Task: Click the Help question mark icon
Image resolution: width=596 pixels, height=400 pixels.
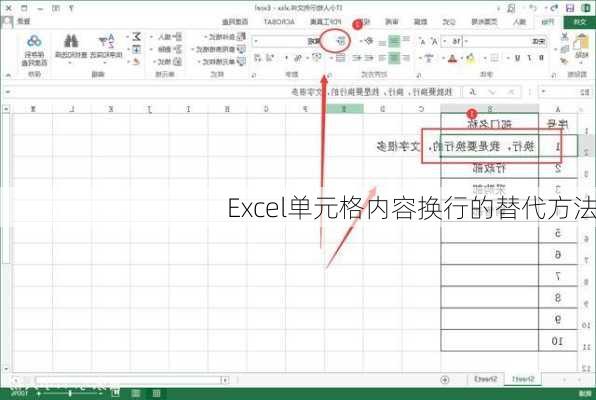Action: (71, 8)
